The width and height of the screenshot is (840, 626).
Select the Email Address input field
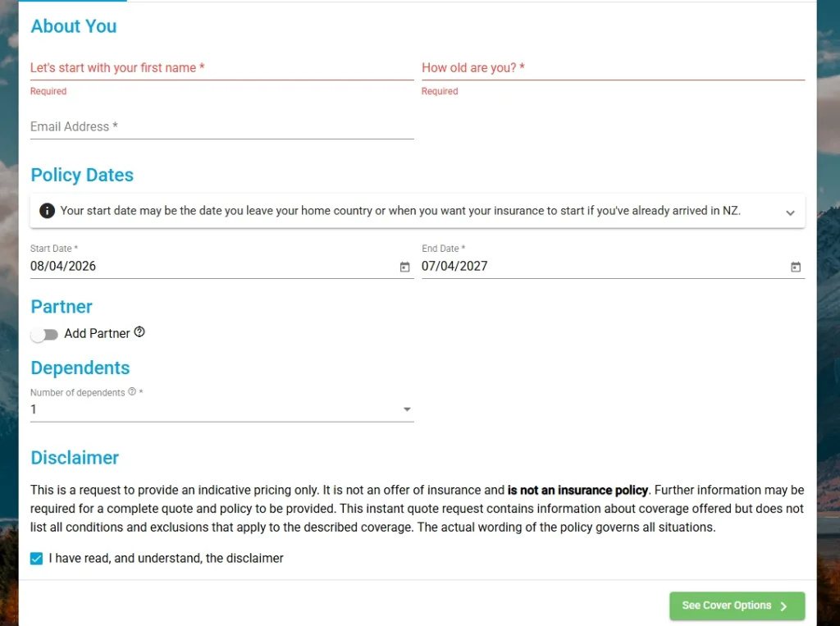[x=221, y=127]
